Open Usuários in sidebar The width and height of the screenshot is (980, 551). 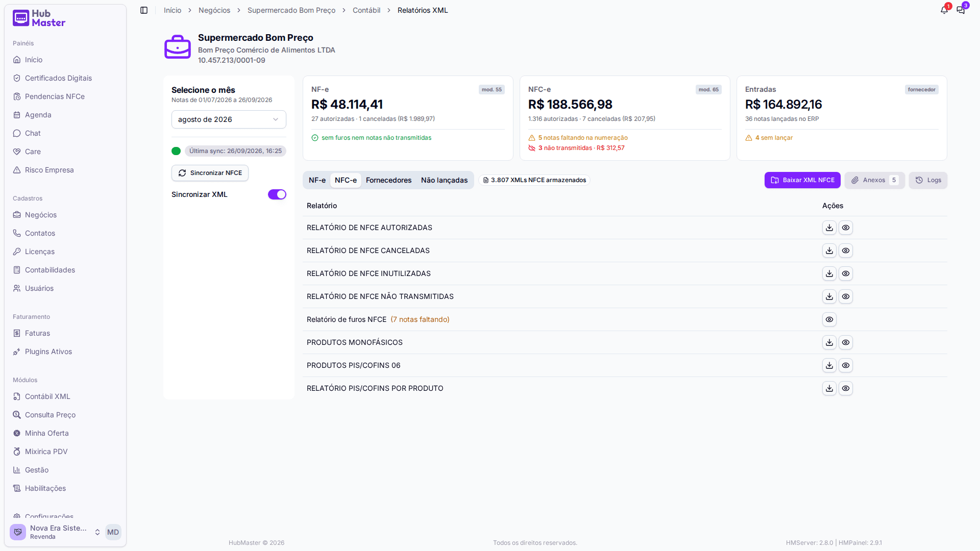65,288
